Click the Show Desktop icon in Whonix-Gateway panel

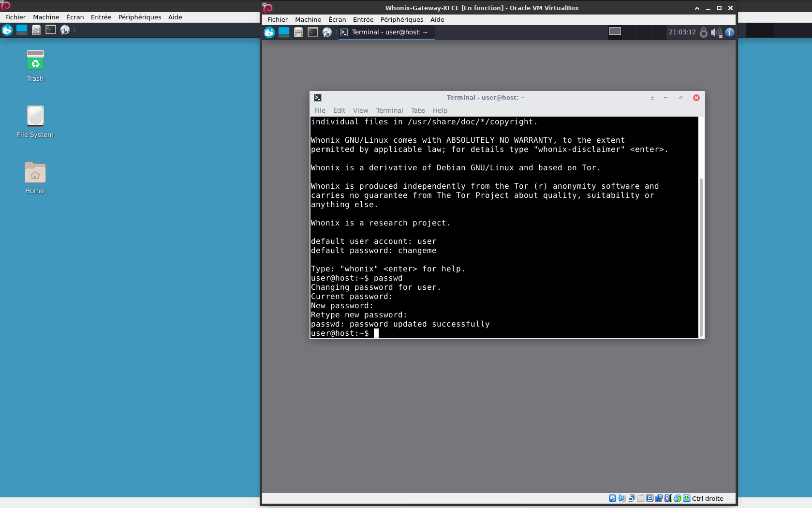tap(284, 32)
